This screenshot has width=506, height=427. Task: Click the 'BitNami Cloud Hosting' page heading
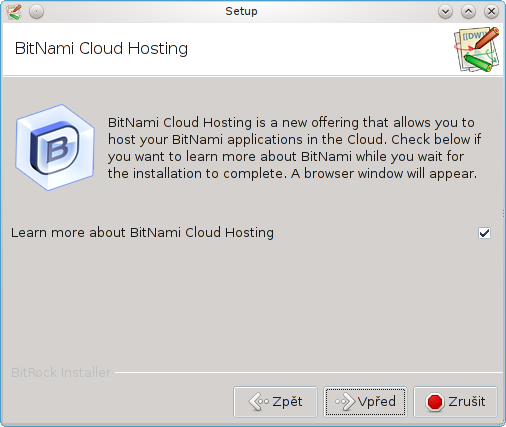coord(101,49)
